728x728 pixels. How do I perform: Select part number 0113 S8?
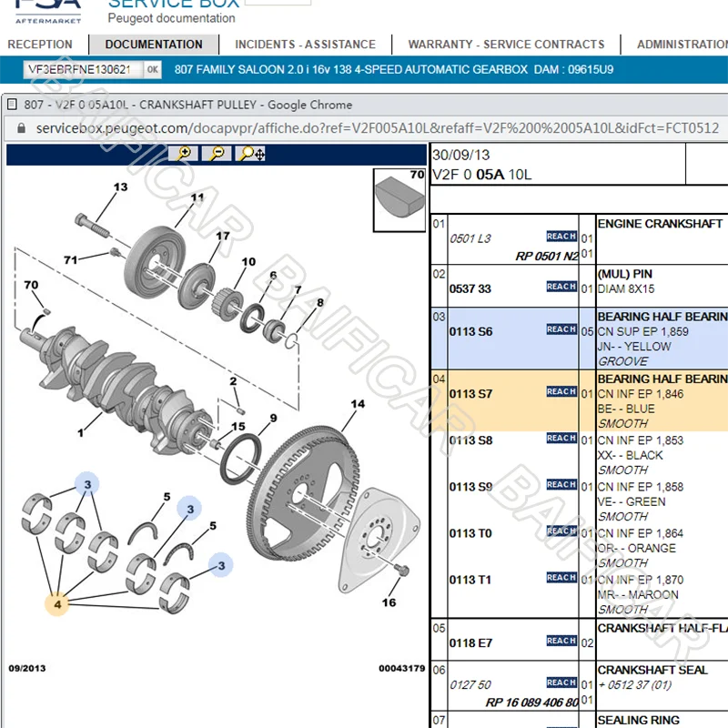pos(470,440)
